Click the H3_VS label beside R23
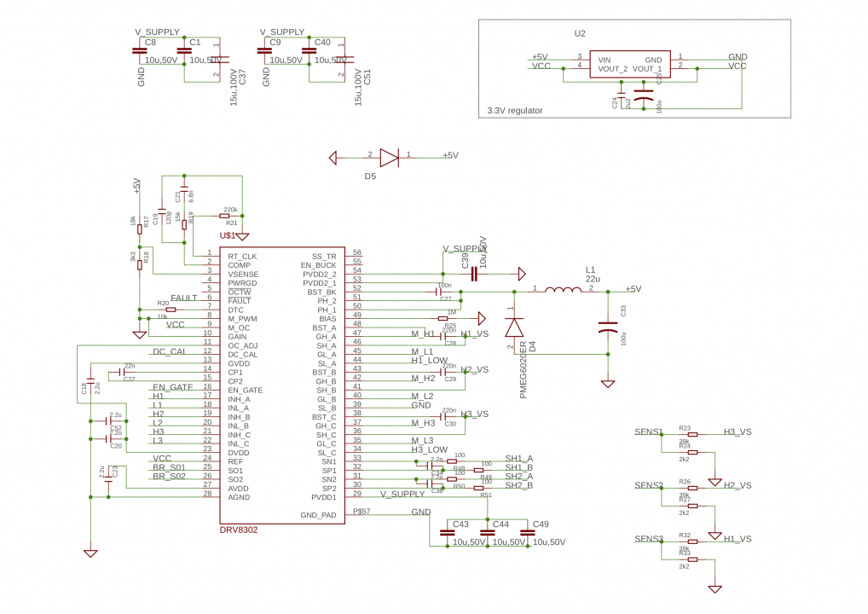This screenshot has width=868, height=614. click(x=738, y=432)
